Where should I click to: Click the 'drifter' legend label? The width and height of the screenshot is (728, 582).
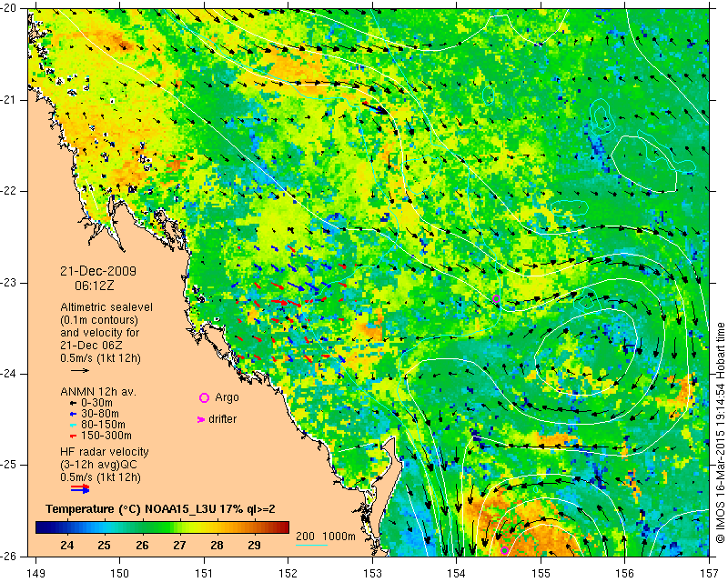point(222,419)
